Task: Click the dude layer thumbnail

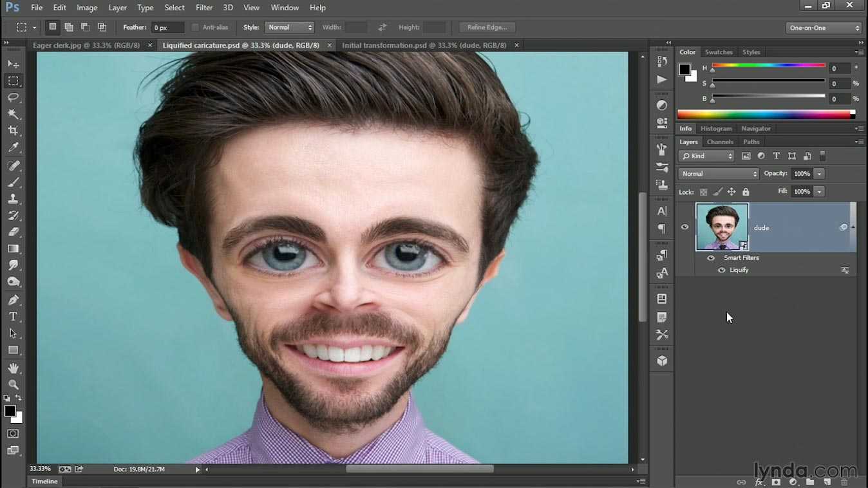Action: click(722, 227)
